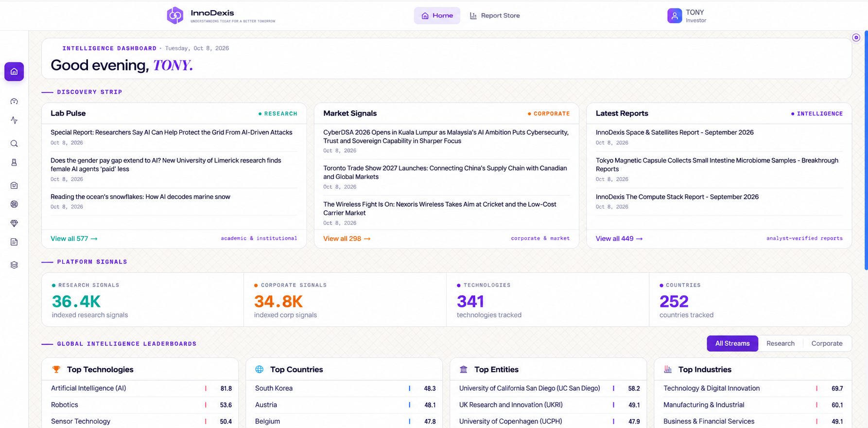This screenshot has height=428, width=868.
Task: Open the gender pay gap AI article
Action: coord(166,165)
